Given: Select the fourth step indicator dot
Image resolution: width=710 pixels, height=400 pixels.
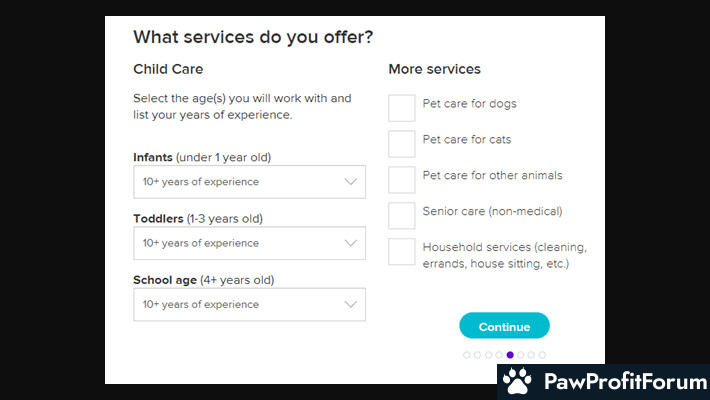Looking at the screenshot, I should 499,355.
